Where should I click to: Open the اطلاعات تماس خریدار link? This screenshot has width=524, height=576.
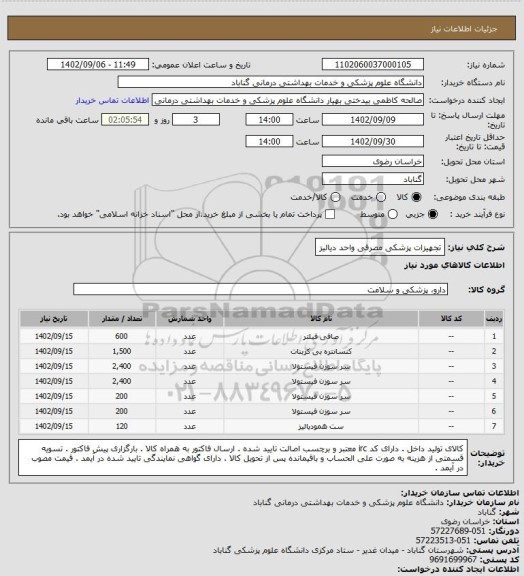pos(112,101)
